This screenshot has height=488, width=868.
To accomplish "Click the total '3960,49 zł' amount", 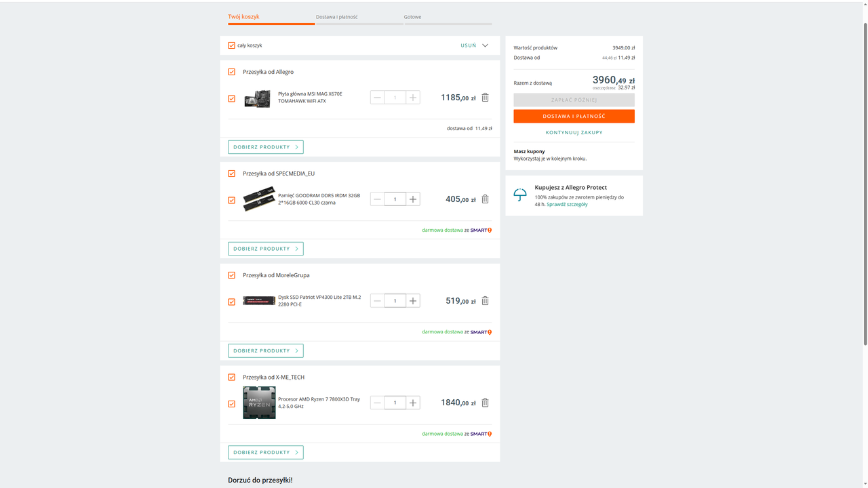I will click(614, 81).
